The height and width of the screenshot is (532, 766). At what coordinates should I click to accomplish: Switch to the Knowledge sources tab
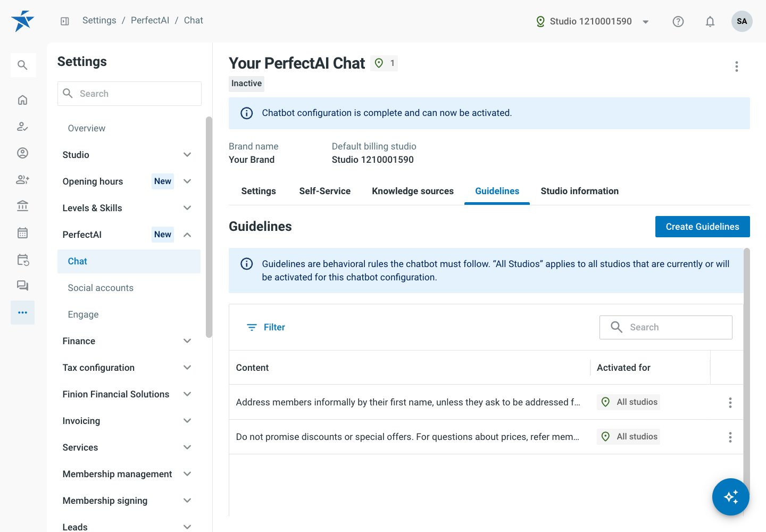click(x=413, y=191)
